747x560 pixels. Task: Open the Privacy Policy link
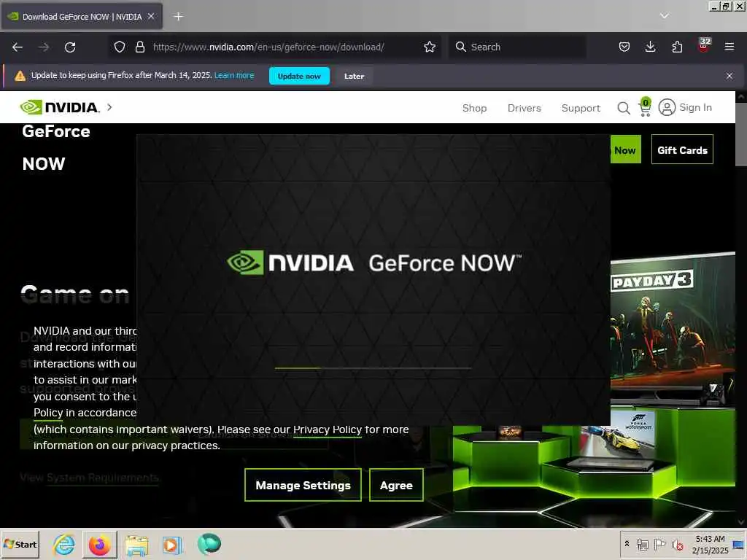[328, 429]
